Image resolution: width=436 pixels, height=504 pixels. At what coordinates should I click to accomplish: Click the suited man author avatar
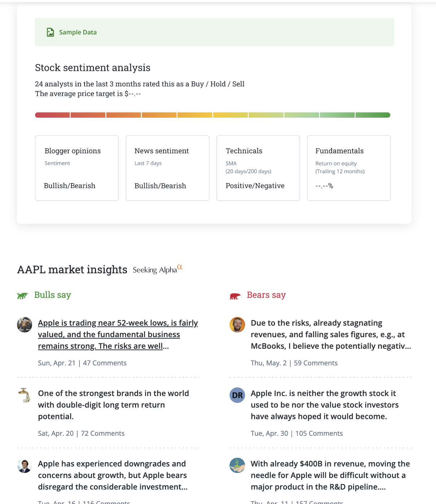(25, 466)
